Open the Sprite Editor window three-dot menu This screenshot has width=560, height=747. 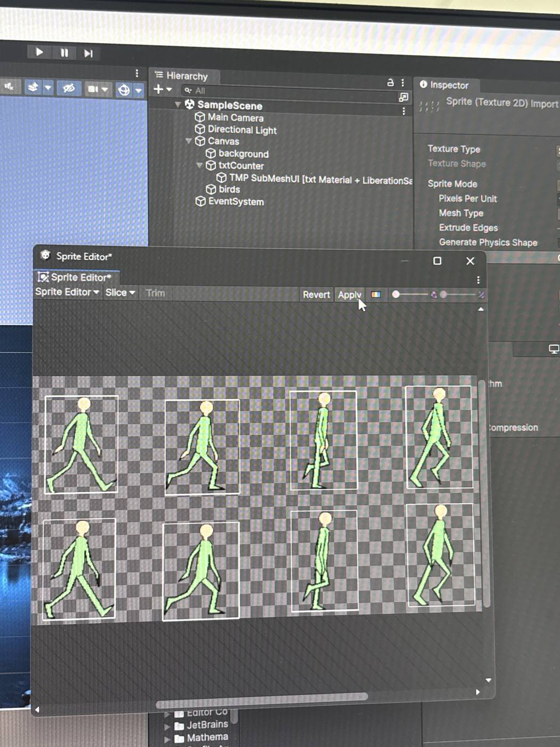(x=478, y=280)
